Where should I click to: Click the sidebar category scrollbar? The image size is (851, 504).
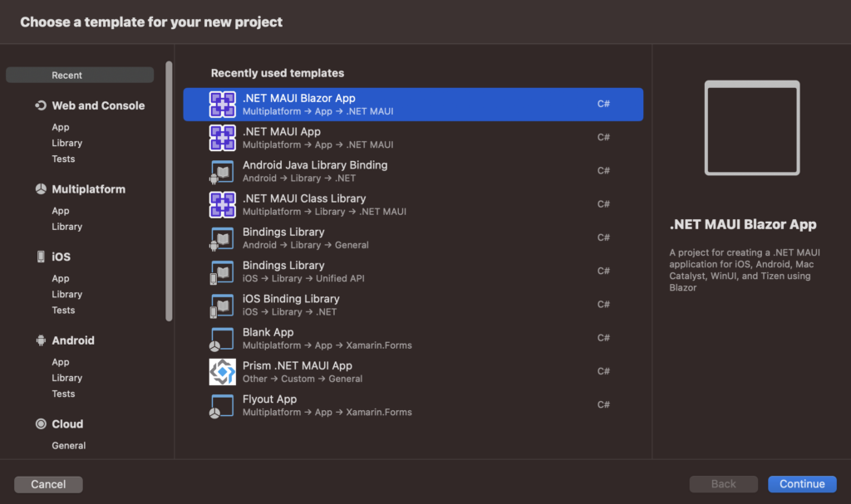pyautogui.click(x=170, y=191)
